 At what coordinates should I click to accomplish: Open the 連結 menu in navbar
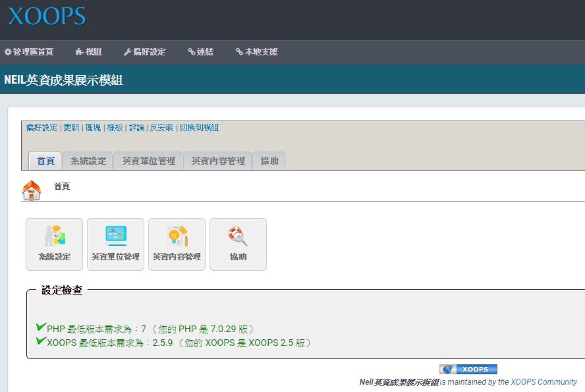(201, 52)
